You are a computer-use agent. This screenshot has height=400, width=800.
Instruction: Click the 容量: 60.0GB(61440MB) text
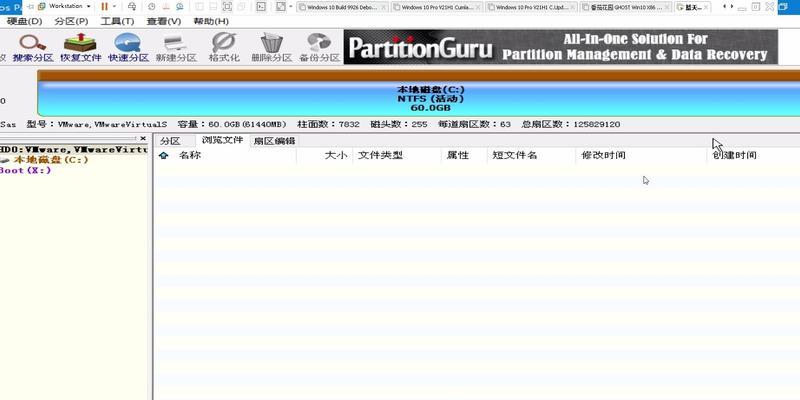click(232, 124)
